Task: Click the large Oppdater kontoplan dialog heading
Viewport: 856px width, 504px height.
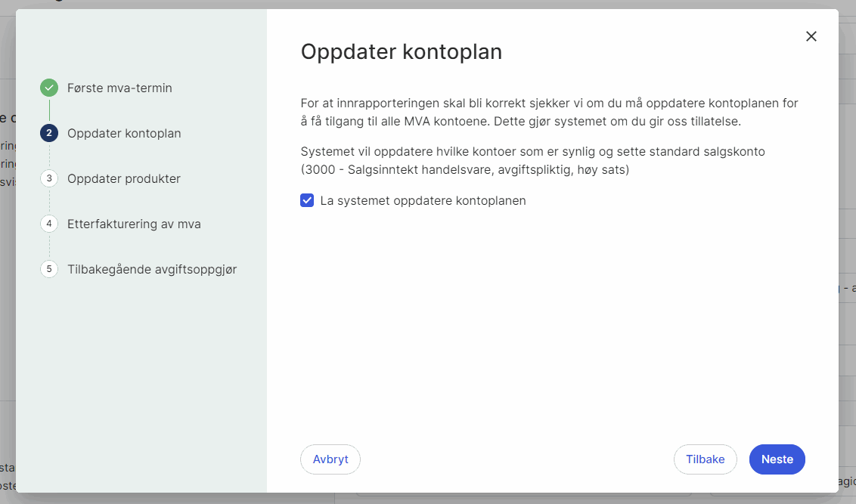Action: [x=401, y=52]
